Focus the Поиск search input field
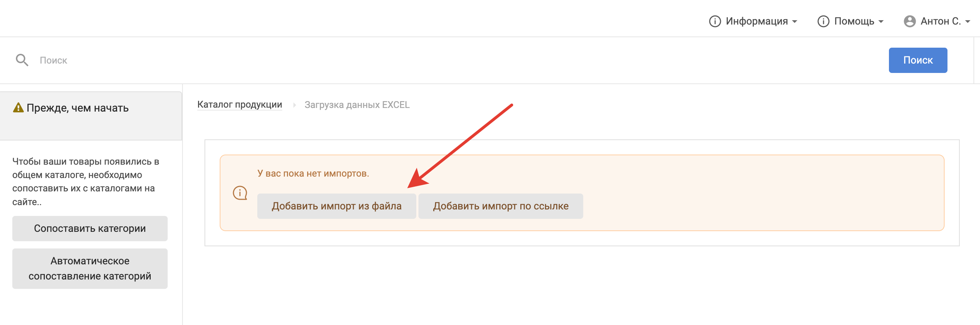This screenshot has width=980, height=325. [x=456, y=60]
